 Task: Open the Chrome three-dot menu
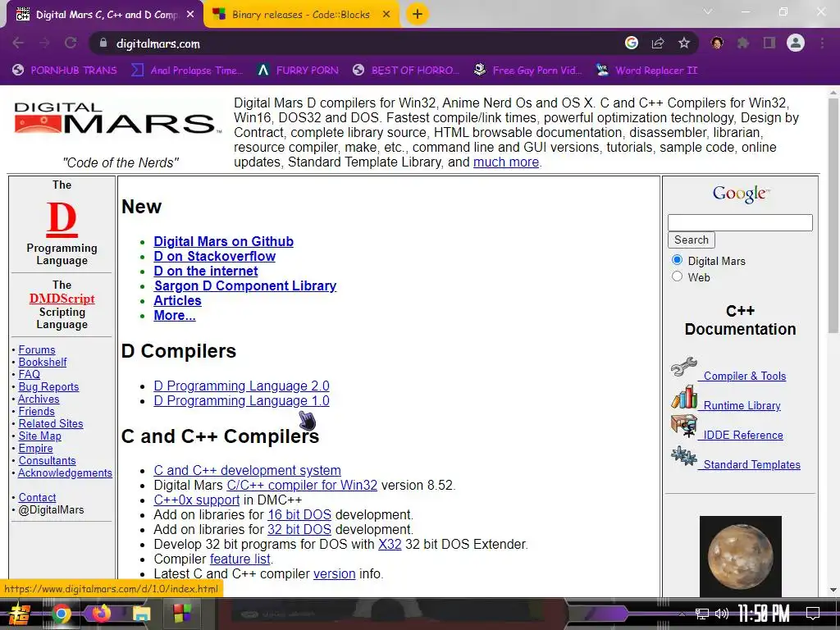[822, 43]
